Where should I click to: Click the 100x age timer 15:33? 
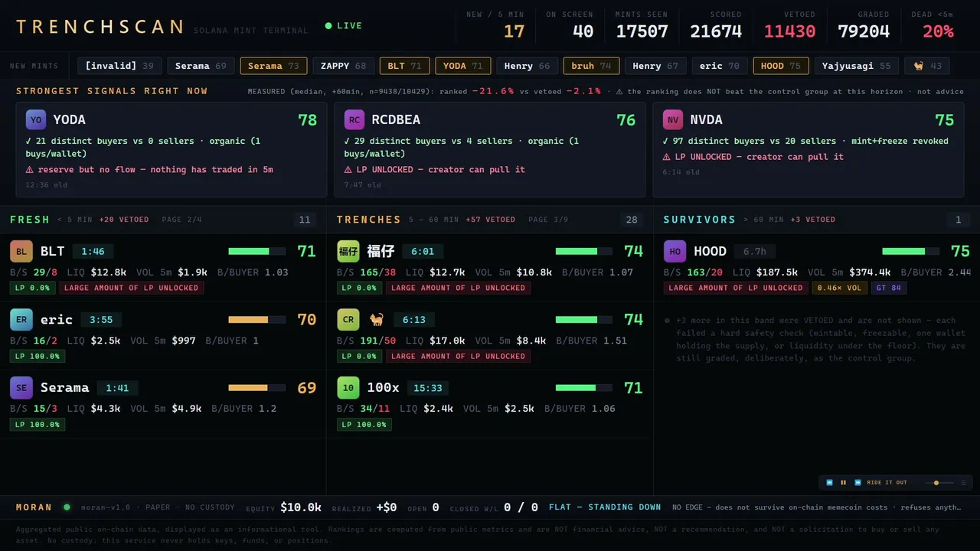[x=427, y=387]
